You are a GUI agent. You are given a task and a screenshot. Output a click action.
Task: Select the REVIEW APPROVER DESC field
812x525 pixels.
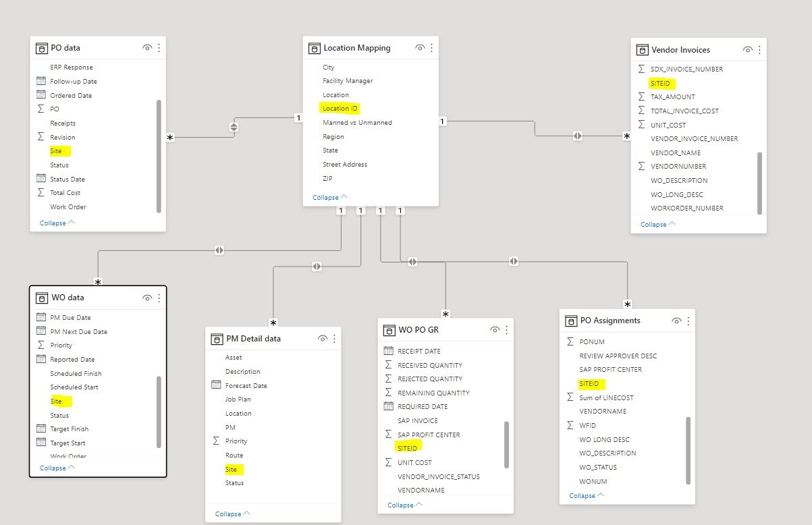tap(618, 356)
